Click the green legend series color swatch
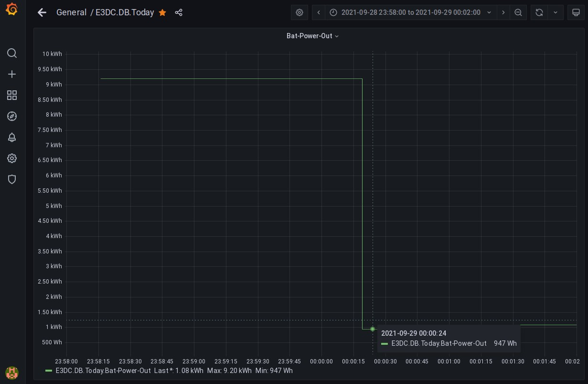 click(49, 371)
